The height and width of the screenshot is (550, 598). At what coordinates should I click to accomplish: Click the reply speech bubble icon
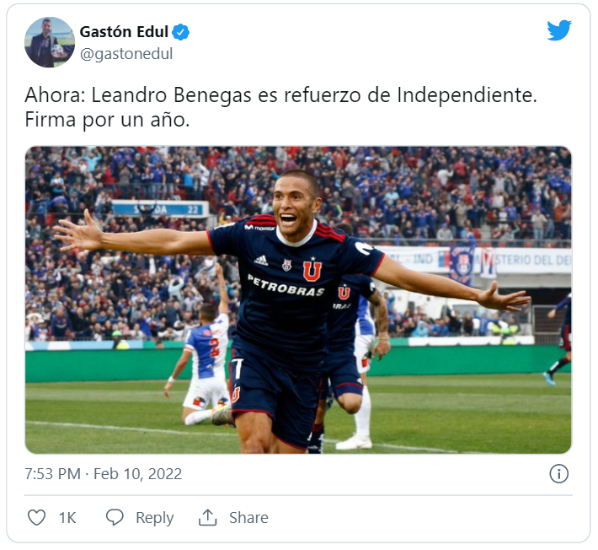[x=114, y=517]
